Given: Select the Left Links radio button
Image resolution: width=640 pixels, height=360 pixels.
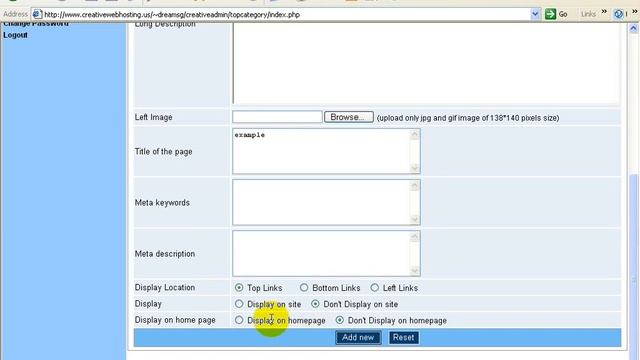Looking at the screenshot, I should pyautogui.click(x=375, y=288).
